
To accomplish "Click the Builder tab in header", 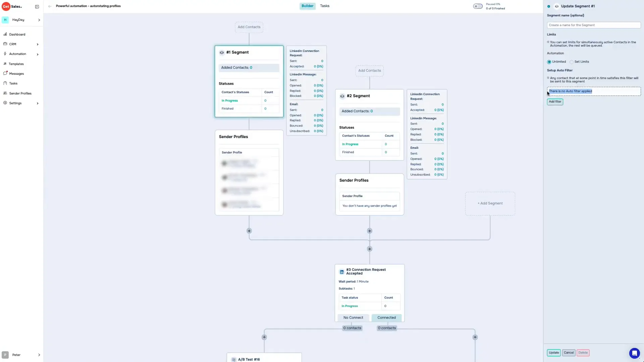I will click(307, 6).
